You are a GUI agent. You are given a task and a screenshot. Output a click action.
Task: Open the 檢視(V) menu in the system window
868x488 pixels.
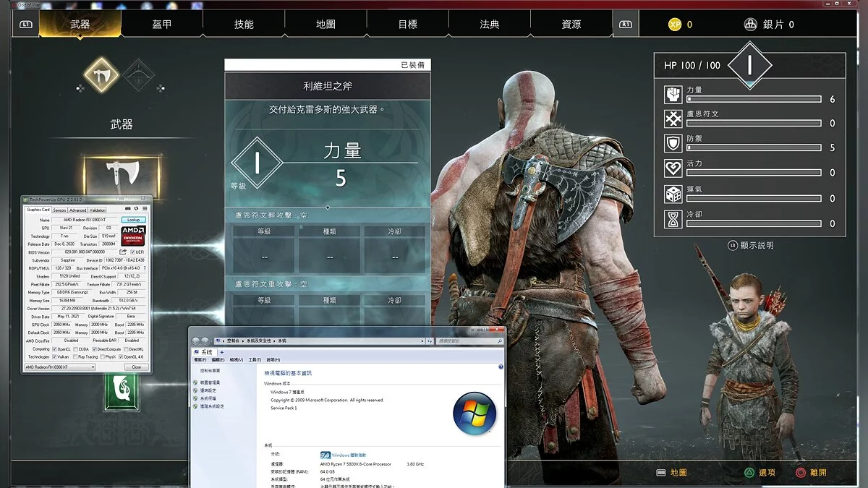click(238, 359)
